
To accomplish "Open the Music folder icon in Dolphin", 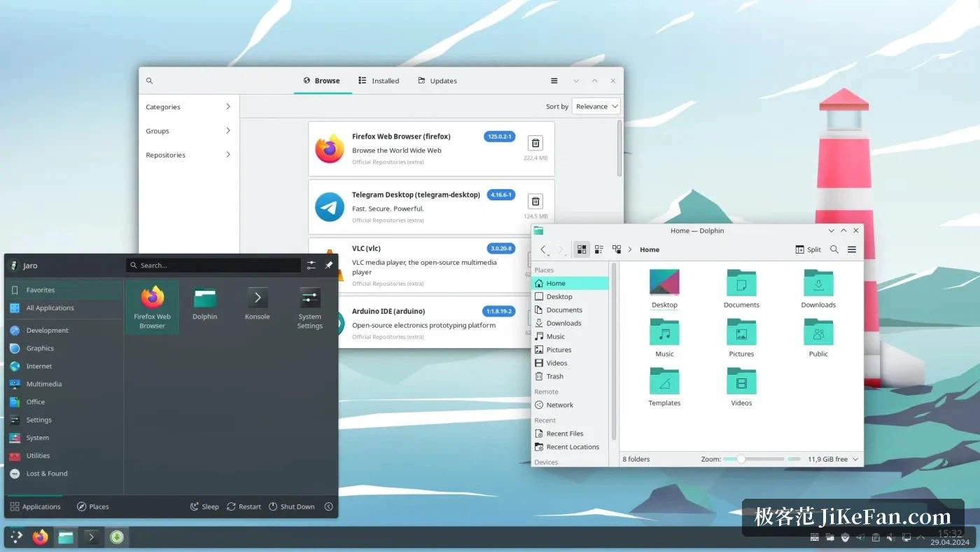I will pyautogui.click(x=664, y=331).
